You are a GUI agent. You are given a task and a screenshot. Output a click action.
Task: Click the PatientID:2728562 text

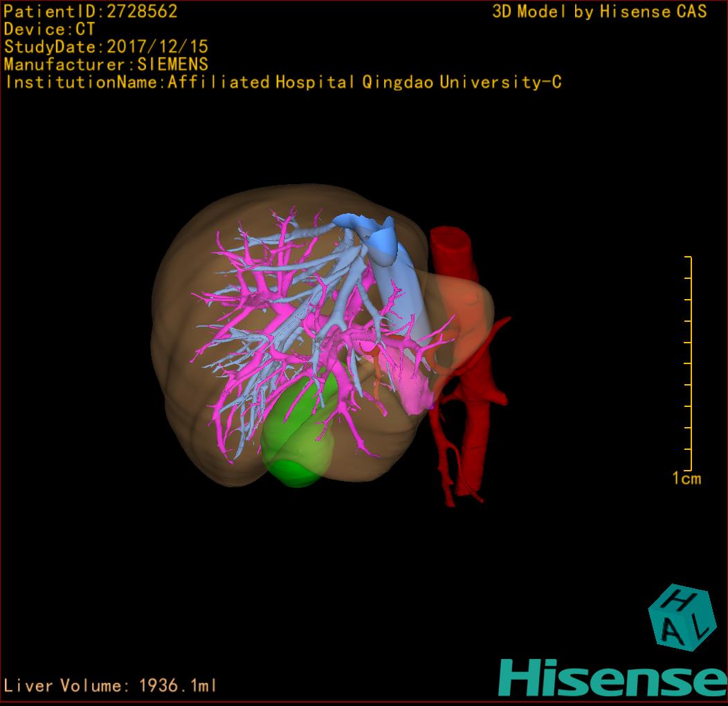pos(91,12)
